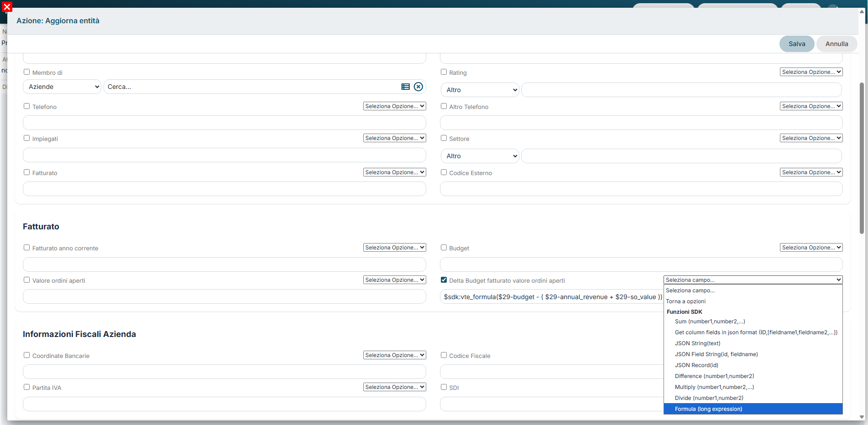The image size is (868, 425).
Task: Select Multiply (number1,number2,...) function
Action: pos(753,387)
